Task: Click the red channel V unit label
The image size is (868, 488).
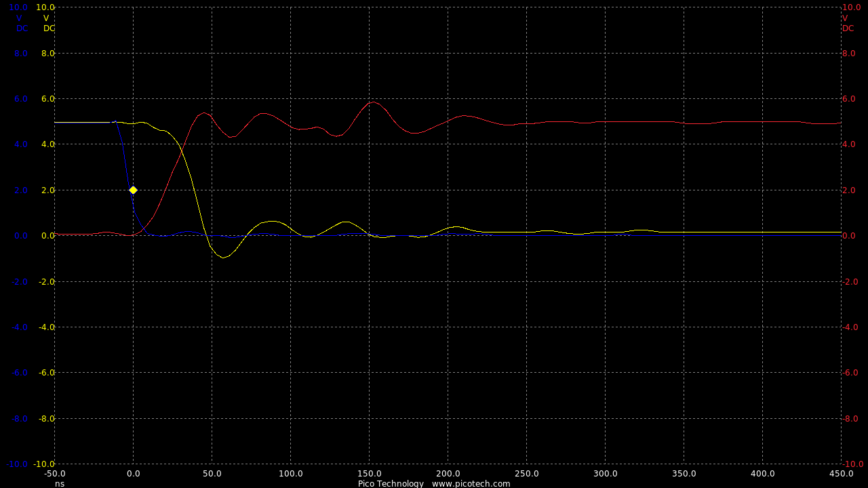Action: pyautogui.click(x=845, y=18)
